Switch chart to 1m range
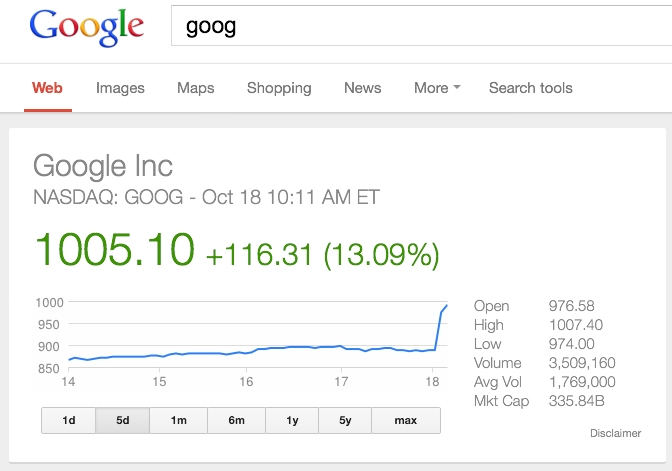The width and height of the screenshot is (672, 471). pyautogui.click(x=179, y=420)
